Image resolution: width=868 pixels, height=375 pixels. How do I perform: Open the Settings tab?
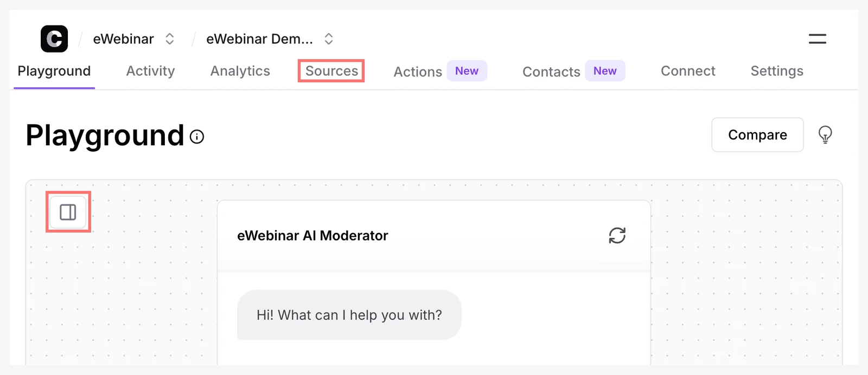777,71
